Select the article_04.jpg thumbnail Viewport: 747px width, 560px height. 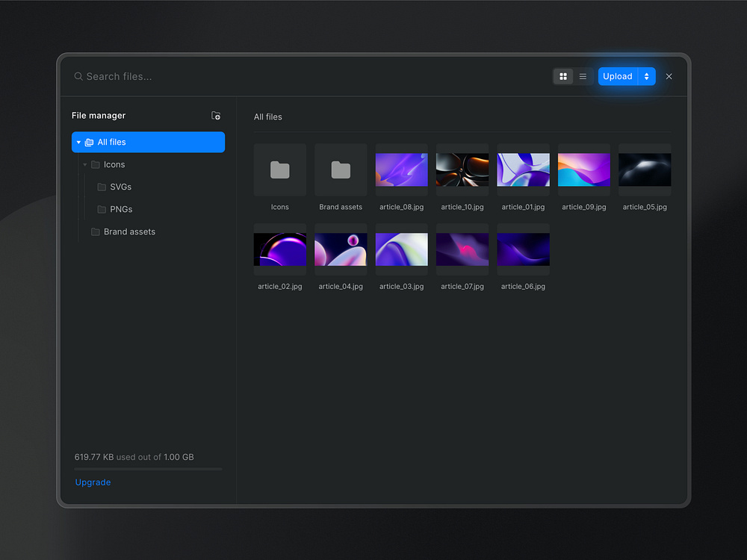pos(341,249)
